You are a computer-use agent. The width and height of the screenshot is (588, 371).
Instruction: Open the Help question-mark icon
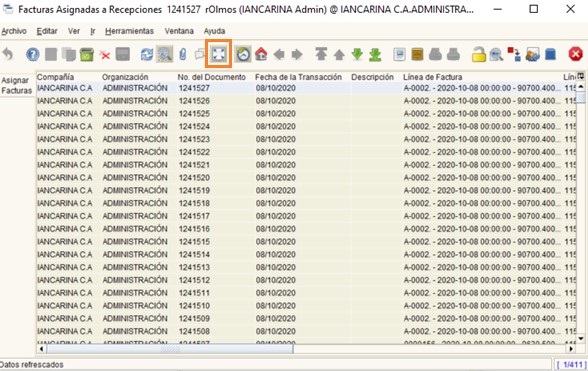[33, 55]
